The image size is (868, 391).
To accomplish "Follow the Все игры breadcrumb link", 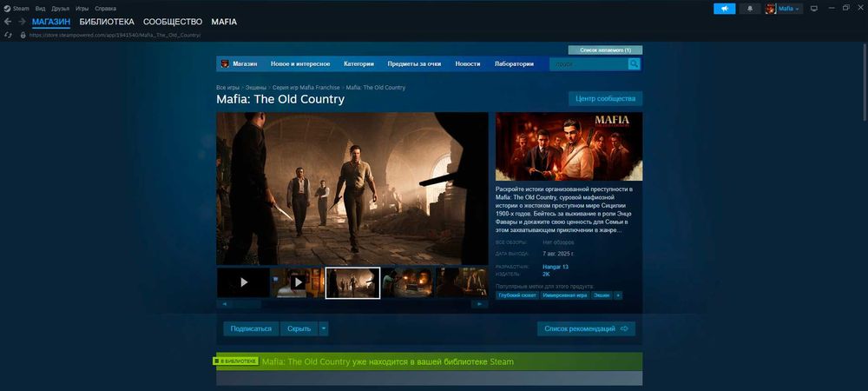I will 228,88.
